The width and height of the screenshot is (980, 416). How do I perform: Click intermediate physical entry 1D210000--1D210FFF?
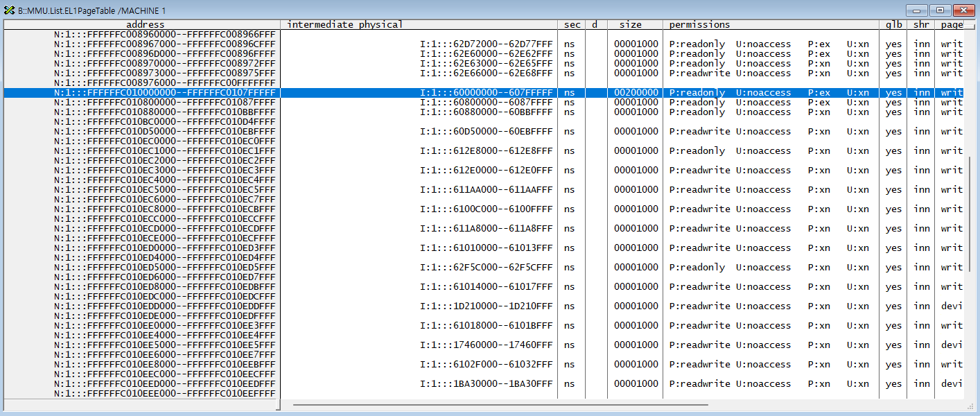(x=486, y=306)
